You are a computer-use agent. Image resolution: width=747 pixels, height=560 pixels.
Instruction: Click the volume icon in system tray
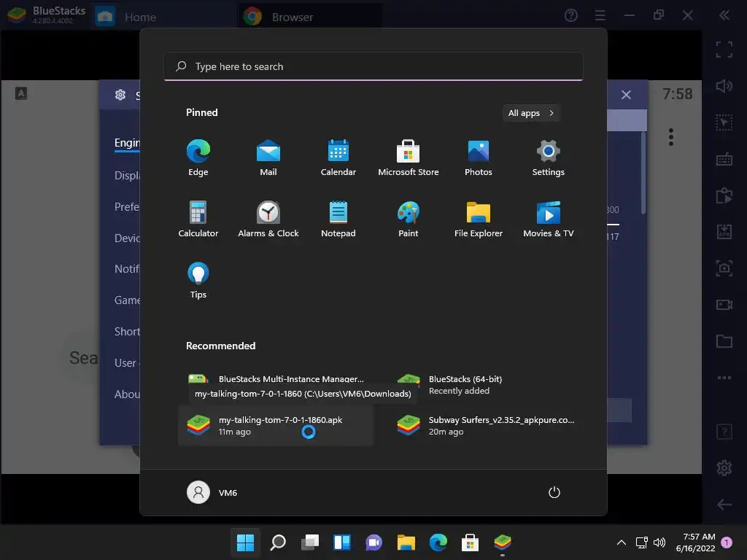(659, 542)
